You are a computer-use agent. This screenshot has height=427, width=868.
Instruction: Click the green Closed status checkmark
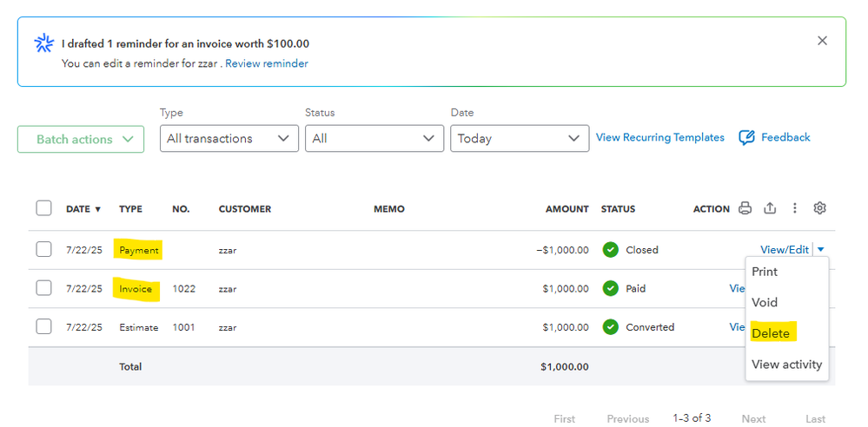point(610,250)
